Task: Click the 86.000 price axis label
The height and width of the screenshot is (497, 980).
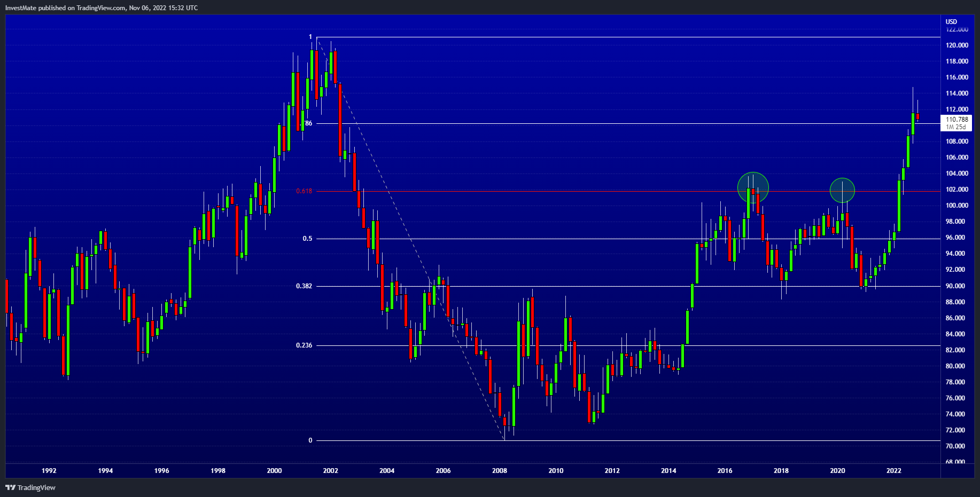Action: [x=956, y=318]
